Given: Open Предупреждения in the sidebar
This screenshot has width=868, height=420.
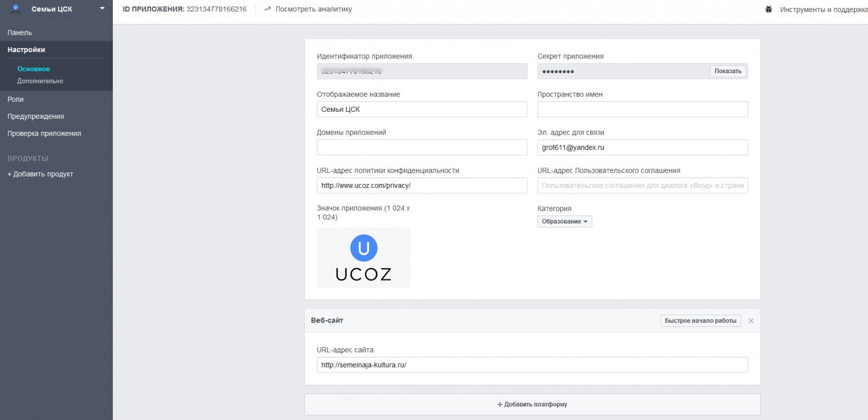Looking at the screenshot, I should [36, 116].
